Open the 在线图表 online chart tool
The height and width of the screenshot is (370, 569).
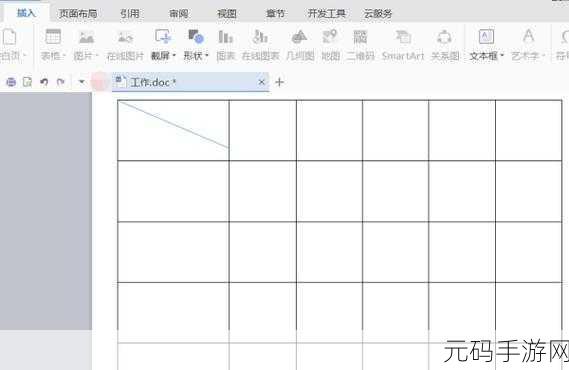point(260,37)
